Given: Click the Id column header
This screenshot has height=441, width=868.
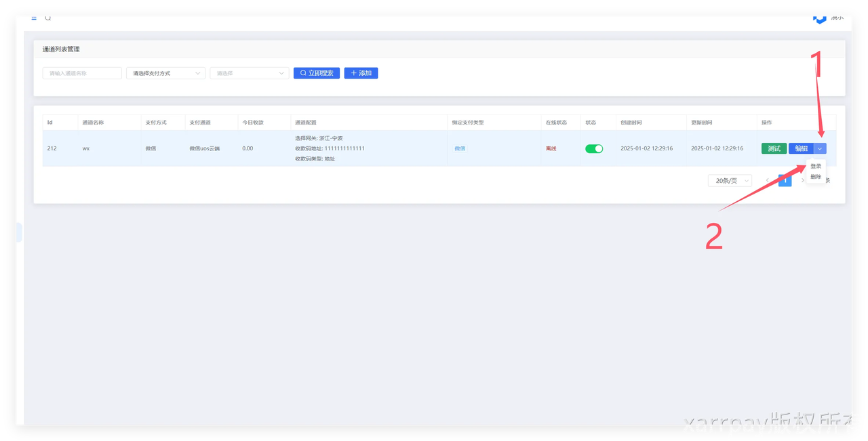Looking at the screenshot, I should [x=50, y=123].
